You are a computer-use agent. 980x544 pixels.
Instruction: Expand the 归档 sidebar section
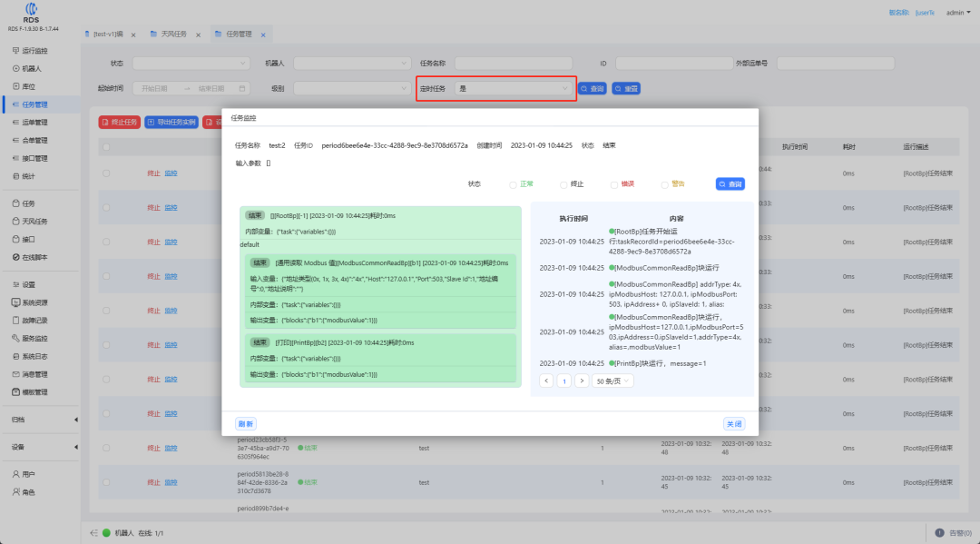click(75, 420)
